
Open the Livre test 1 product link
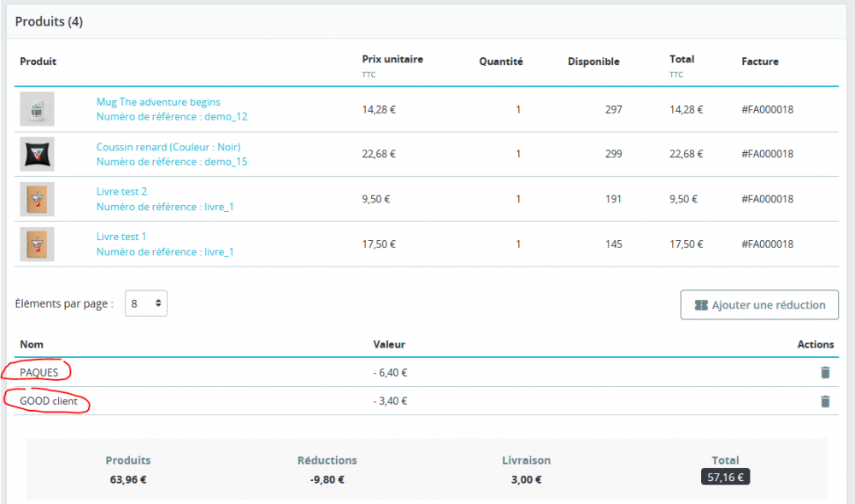121,237
